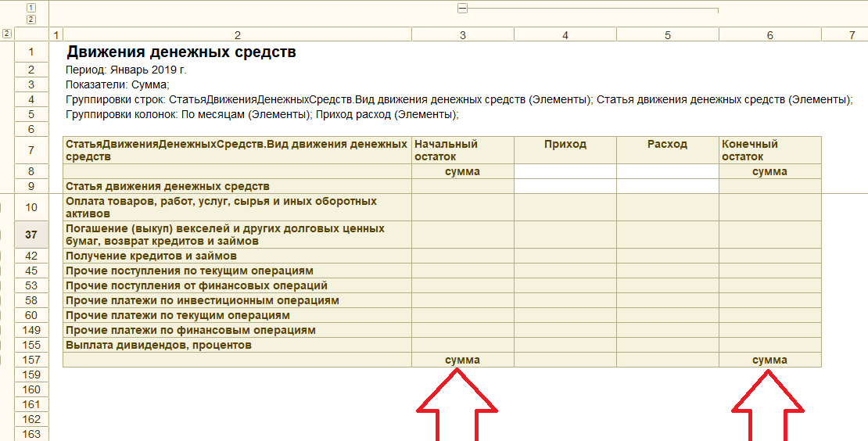Select column 3 header
Viewport: 868px width, 441px height.
(x=463, y=34)
